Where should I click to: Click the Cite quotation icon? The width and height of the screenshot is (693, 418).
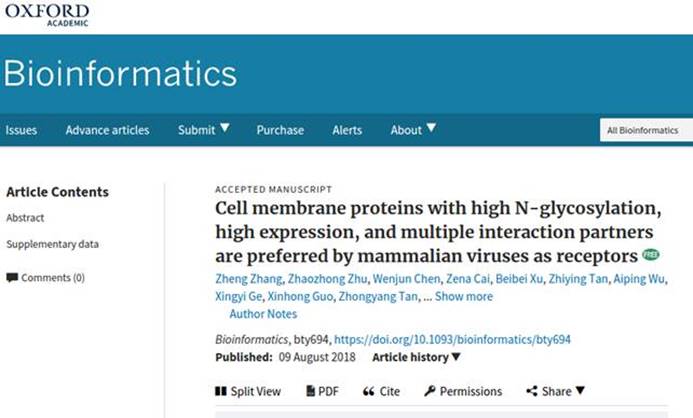pos(369,391)
